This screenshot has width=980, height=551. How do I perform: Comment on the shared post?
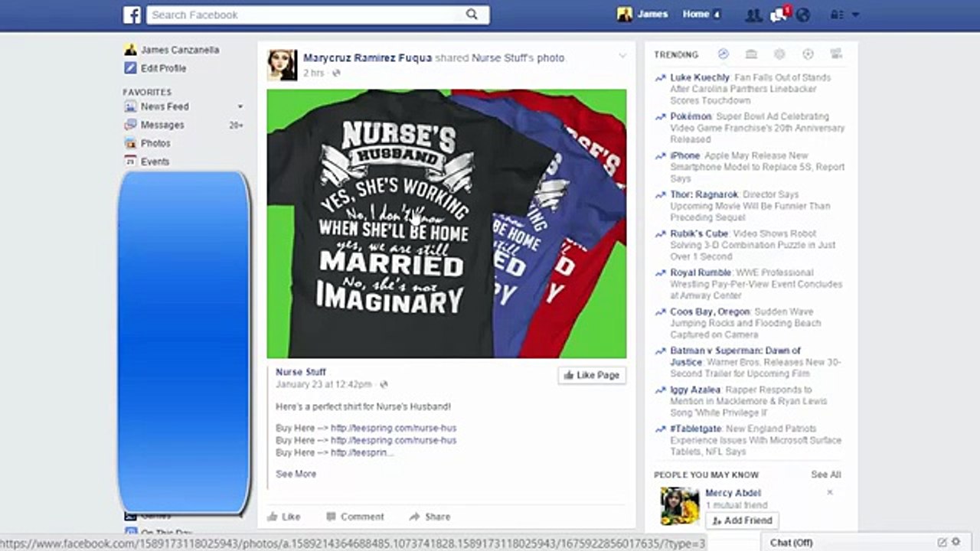pyautogui.click(x=355, y=517)
